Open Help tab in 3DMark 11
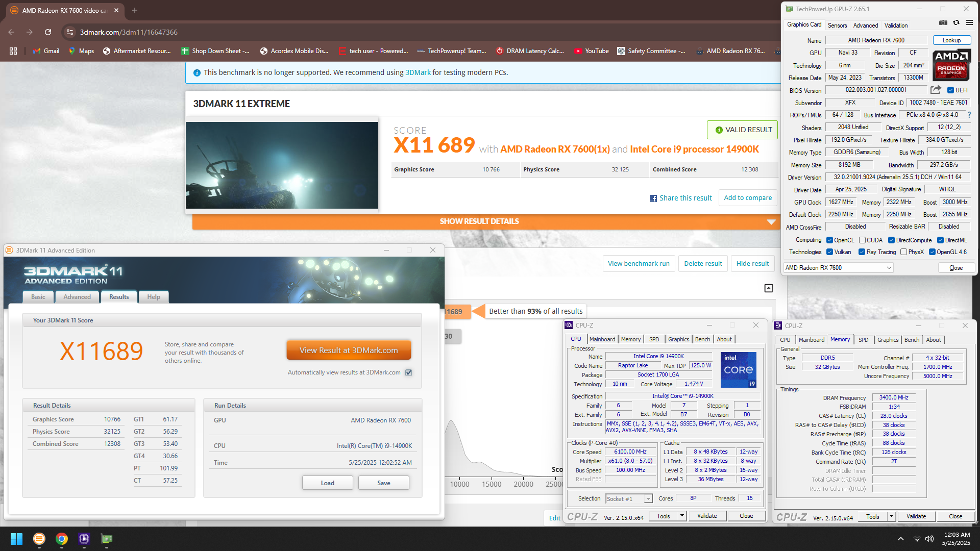The width and height of the screenshot is (980, 551). click(154, 297)
